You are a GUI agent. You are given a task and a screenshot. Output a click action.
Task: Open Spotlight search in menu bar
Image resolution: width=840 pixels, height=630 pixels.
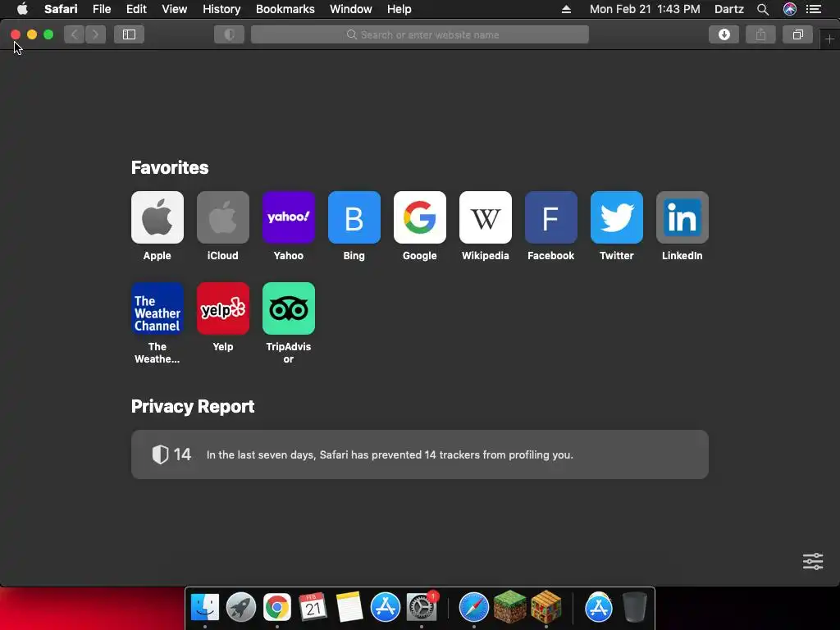click(x=763, y=9)
